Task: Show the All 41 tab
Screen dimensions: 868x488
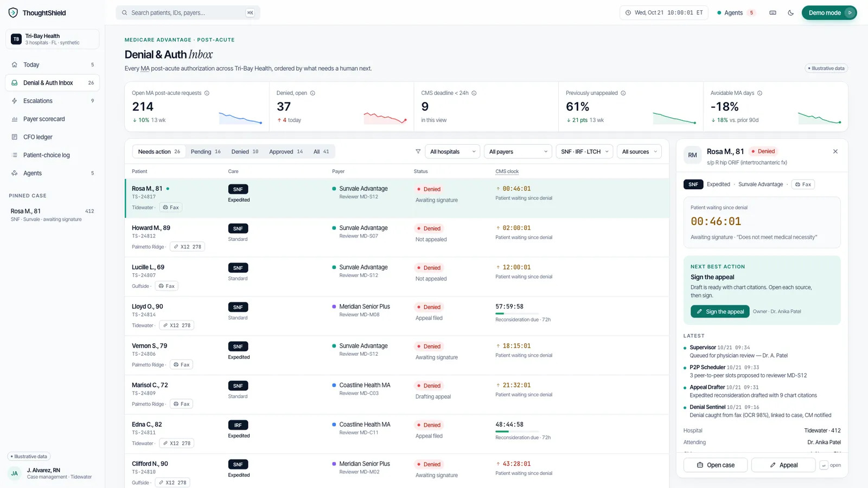Action: point(321,152)
